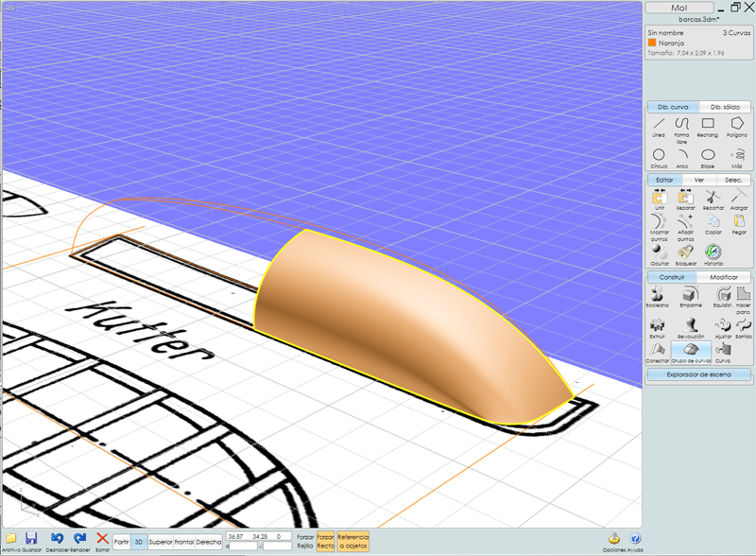Switch to the Ver tab
The height and width of the screenshot is (556, 756).
(699, 180)
